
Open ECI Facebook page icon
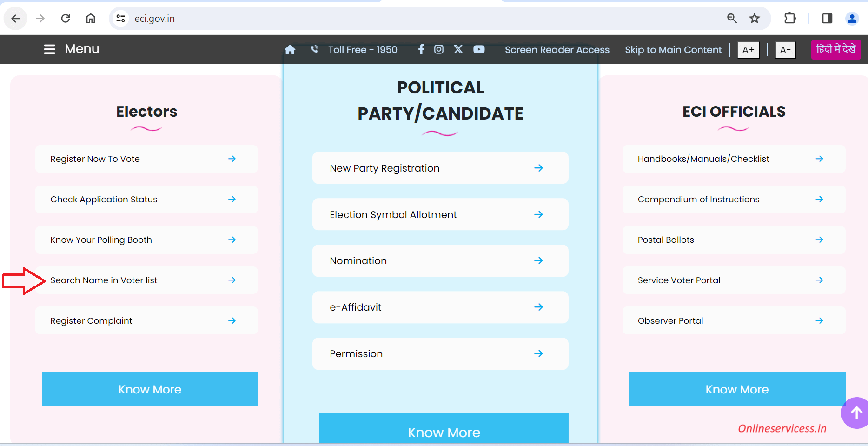tap(421, 49)
